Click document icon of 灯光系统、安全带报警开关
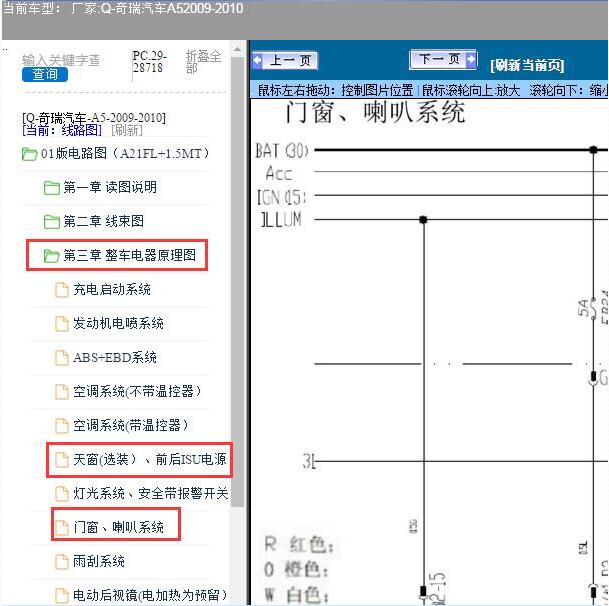 [61, 494]
